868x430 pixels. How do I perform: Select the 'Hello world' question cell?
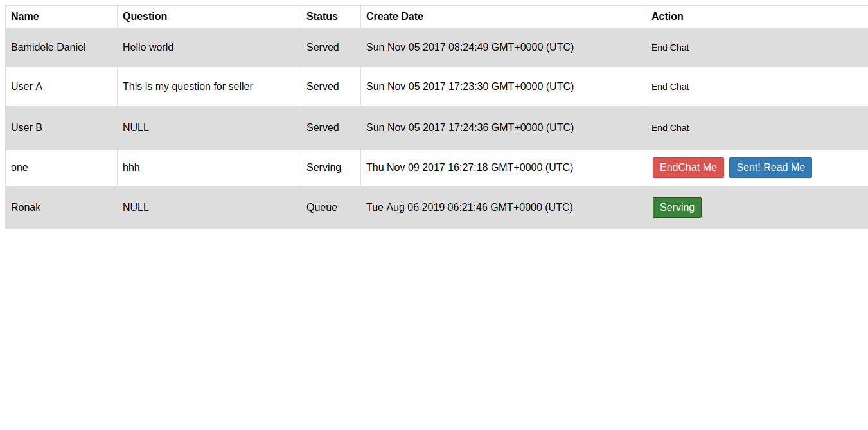click(x=148, y=48)
